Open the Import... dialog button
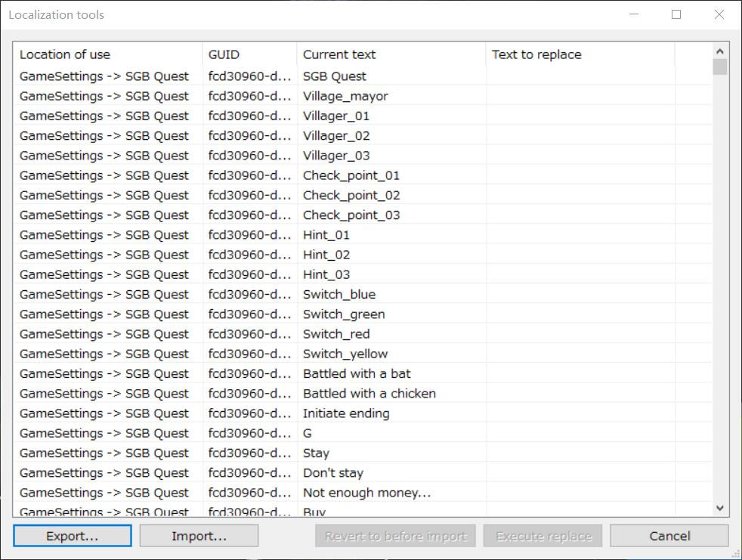The height and width of the screenshot is (560, 742). pos(199,536)
